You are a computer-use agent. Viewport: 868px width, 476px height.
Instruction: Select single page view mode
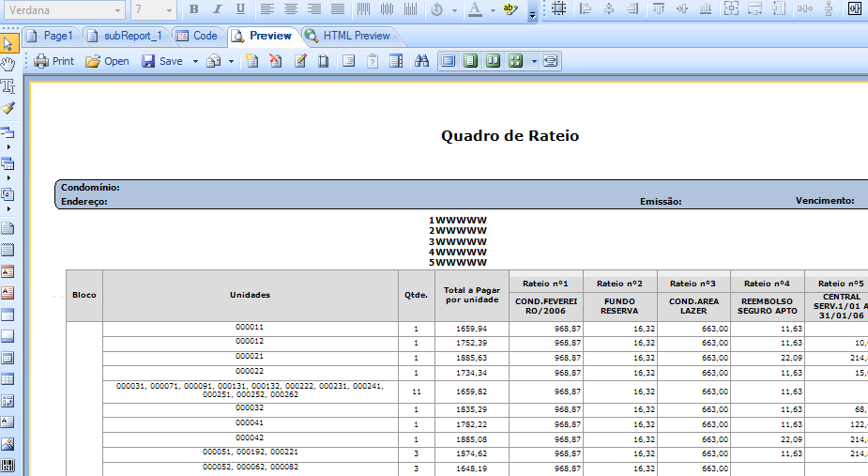point(470,61)
